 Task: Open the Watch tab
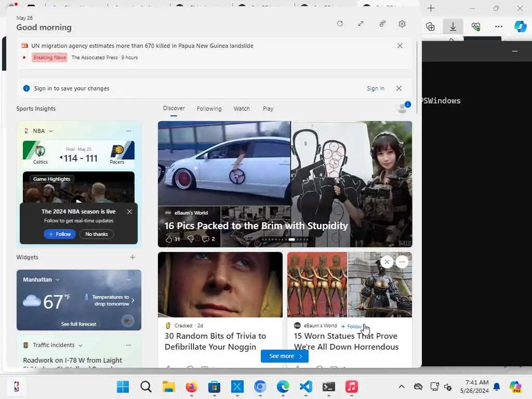click(x=242, y=109)
